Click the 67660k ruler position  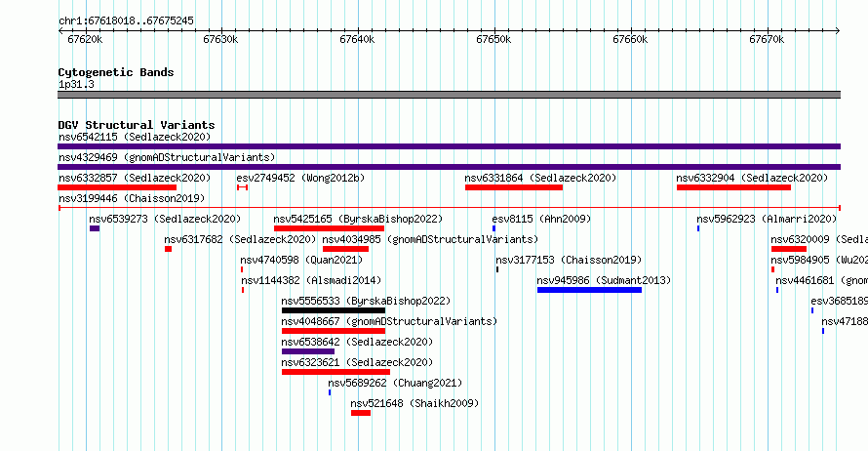[630, 40]
